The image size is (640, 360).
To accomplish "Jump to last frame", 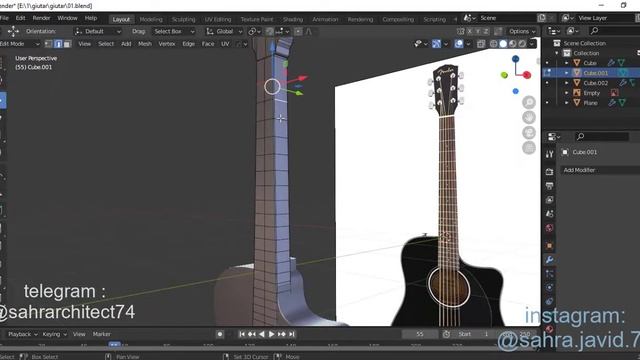I will tap(291, 334).
